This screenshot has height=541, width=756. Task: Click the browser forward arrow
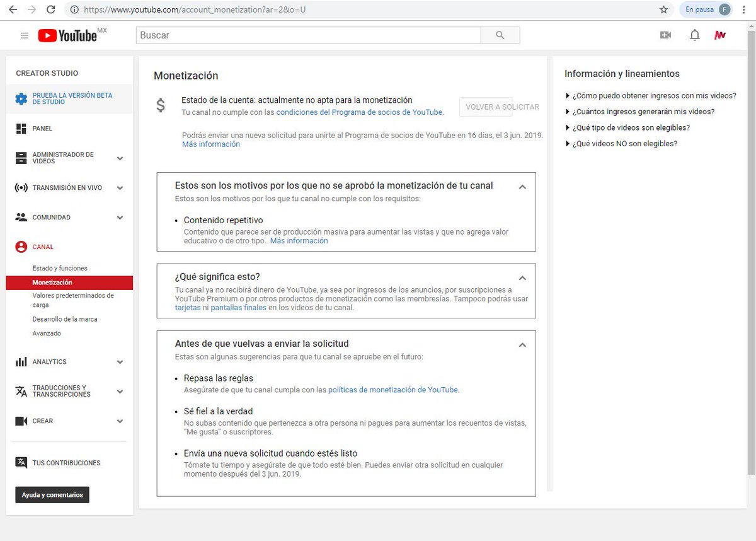click(32, 10)
